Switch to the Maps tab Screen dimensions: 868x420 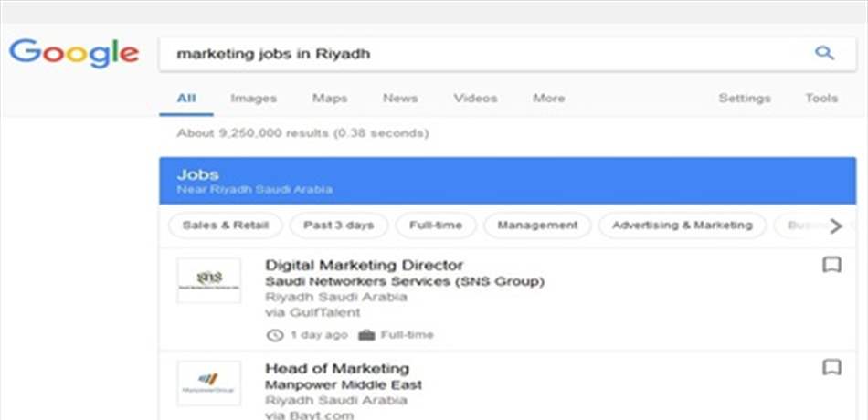tap(330, 99)
